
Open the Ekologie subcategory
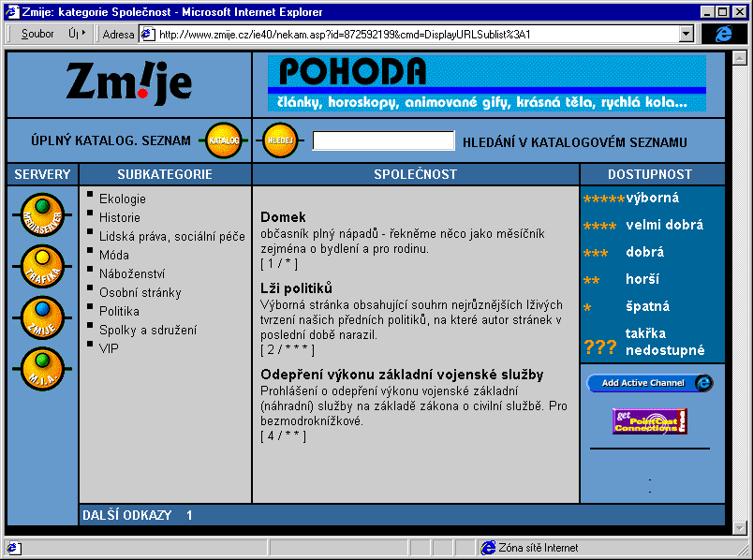pos(122,199)
